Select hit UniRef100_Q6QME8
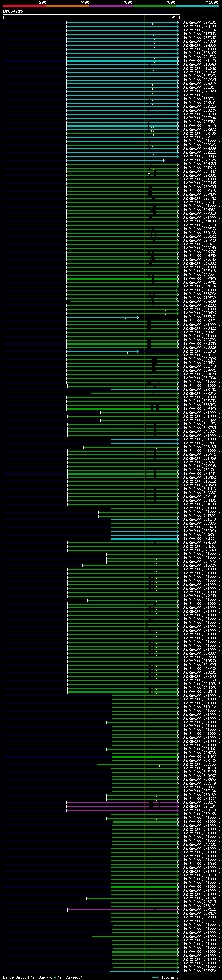Viewport: 222px width, 980px height. point(199,691)
